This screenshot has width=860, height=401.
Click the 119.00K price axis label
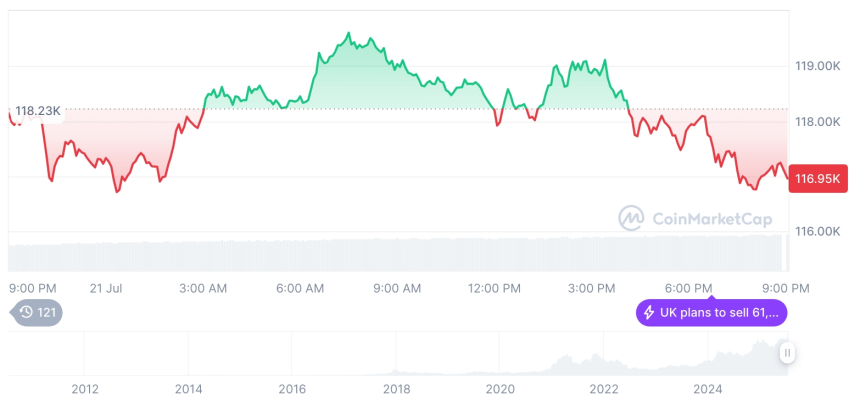(x=817, y=66)
